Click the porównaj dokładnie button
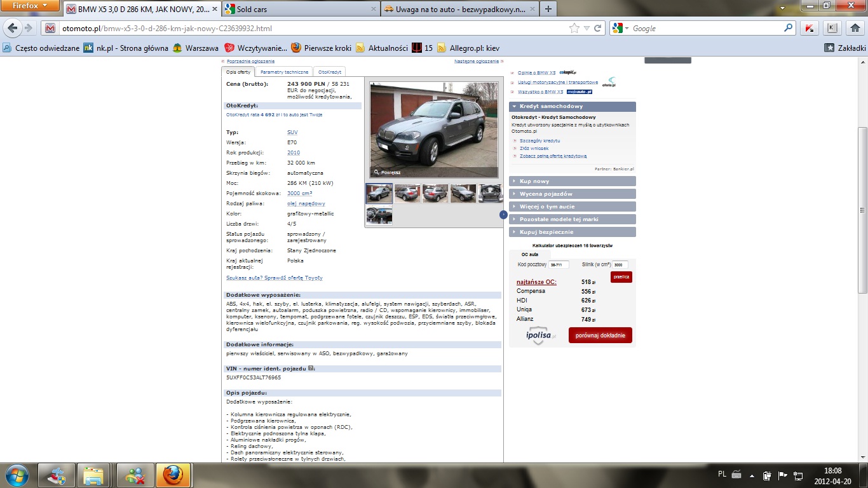Viewport: 868px width, 488px height. [600, 335]
